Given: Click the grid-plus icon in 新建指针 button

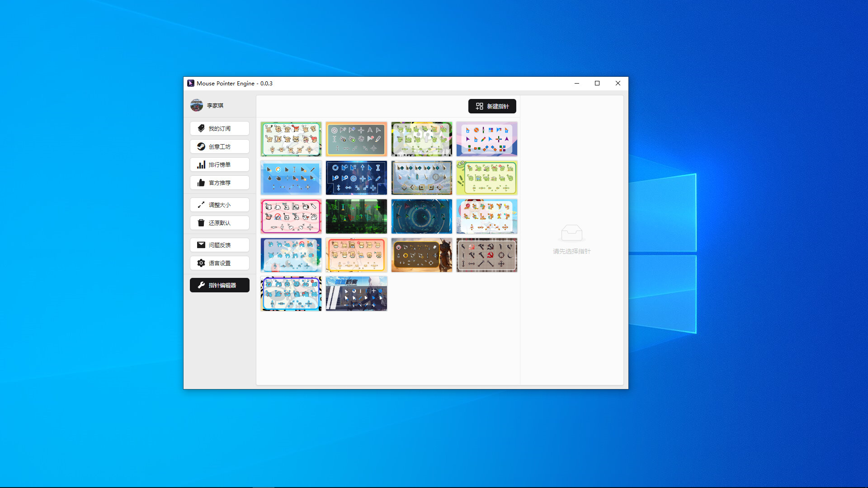Looking at the screenshot, I should click(x=480, y=106).
